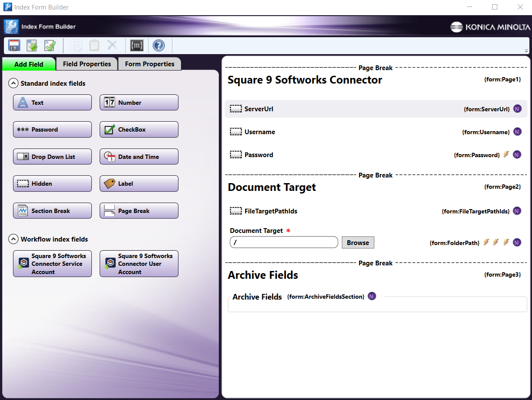Click the dashed hidden-field icon beside FileTargetPathIds

236,211
